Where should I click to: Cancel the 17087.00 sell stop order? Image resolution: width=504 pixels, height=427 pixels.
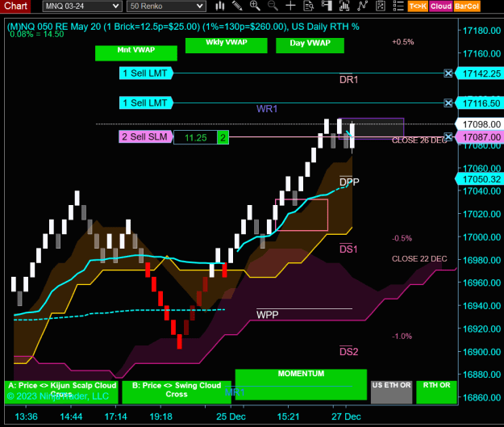click(x=448, y=136)
